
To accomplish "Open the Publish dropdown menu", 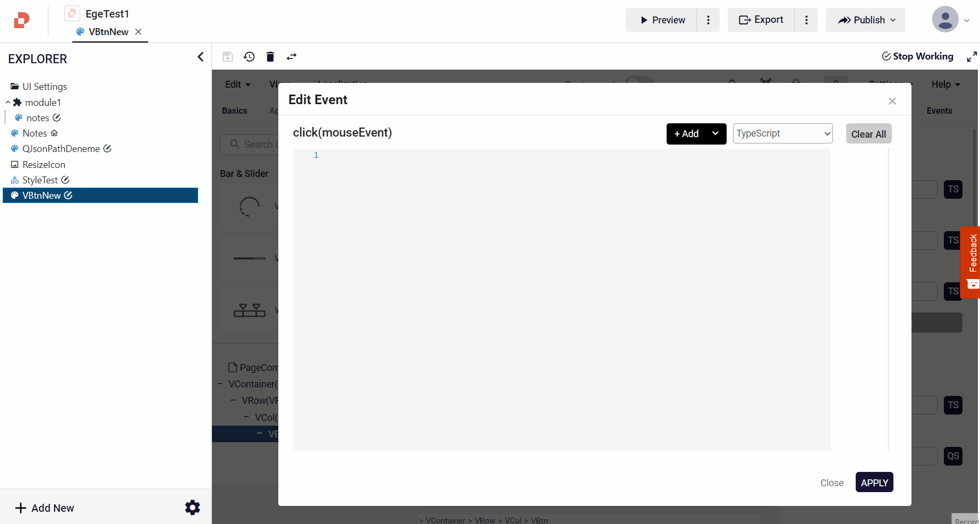I will point(865,20).
